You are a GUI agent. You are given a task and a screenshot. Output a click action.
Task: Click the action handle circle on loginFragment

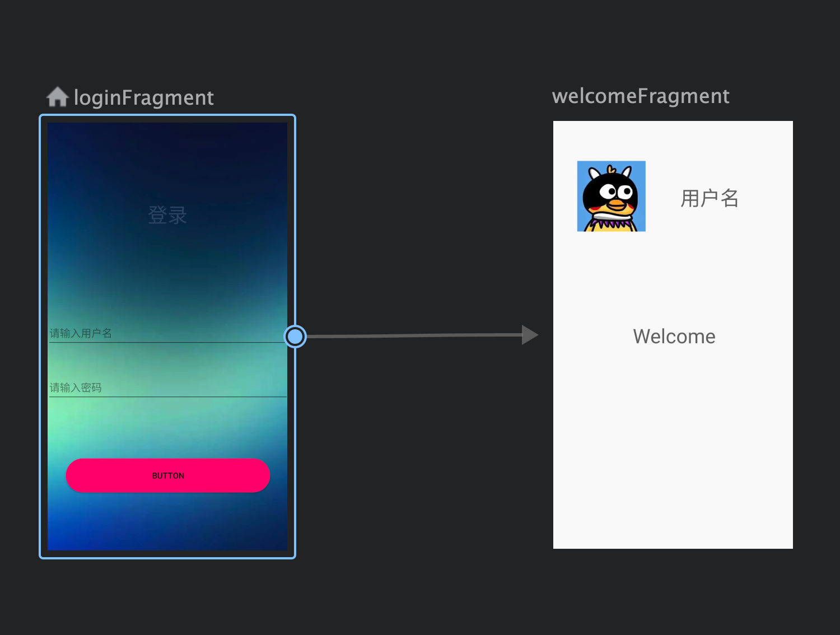(295, 336)
